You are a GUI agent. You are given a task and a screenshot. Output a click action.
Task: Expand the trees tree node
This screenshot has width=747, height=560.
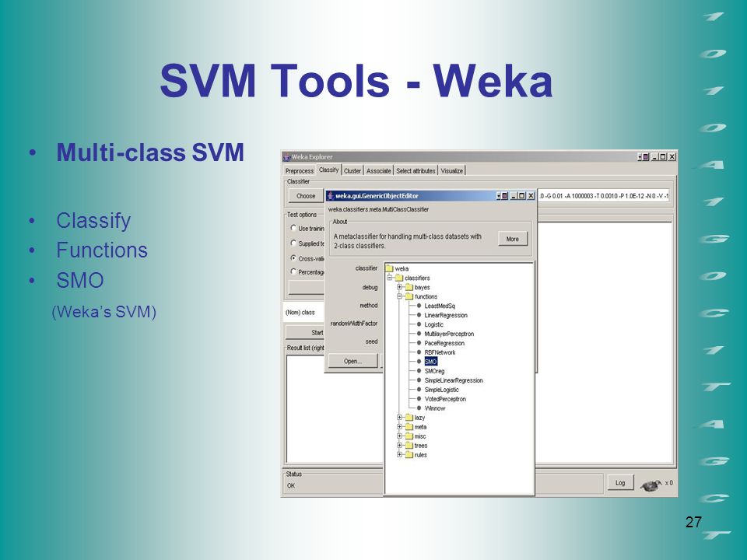click(399, 445)
